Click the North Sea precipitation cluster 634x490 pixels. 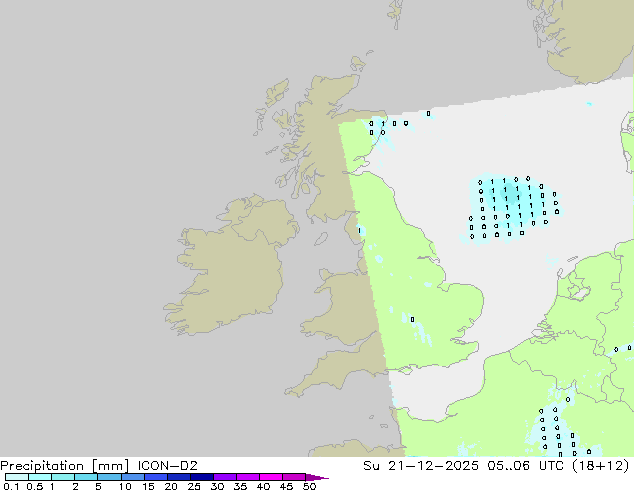tap(511, 208)
